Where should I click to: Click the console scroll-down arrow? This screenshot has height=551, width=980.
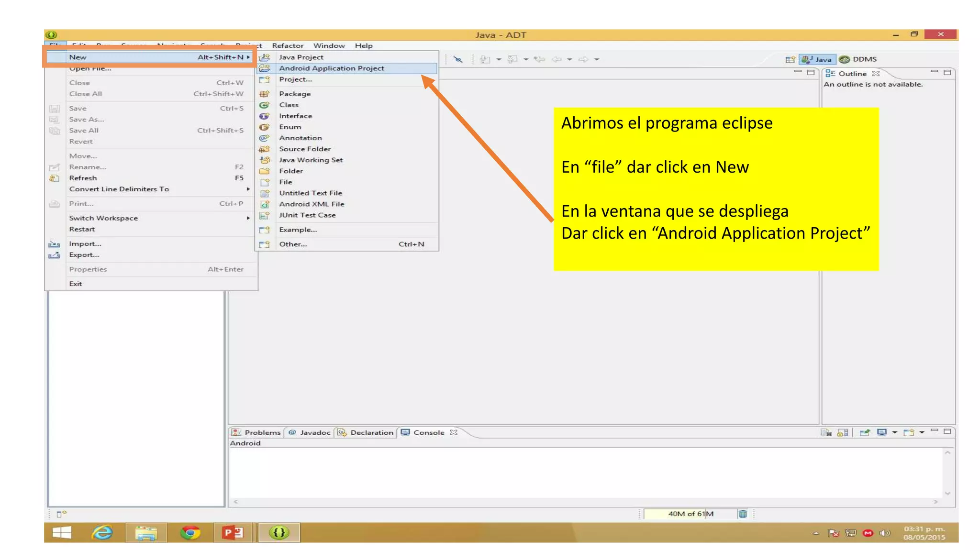tap(947, 493)
